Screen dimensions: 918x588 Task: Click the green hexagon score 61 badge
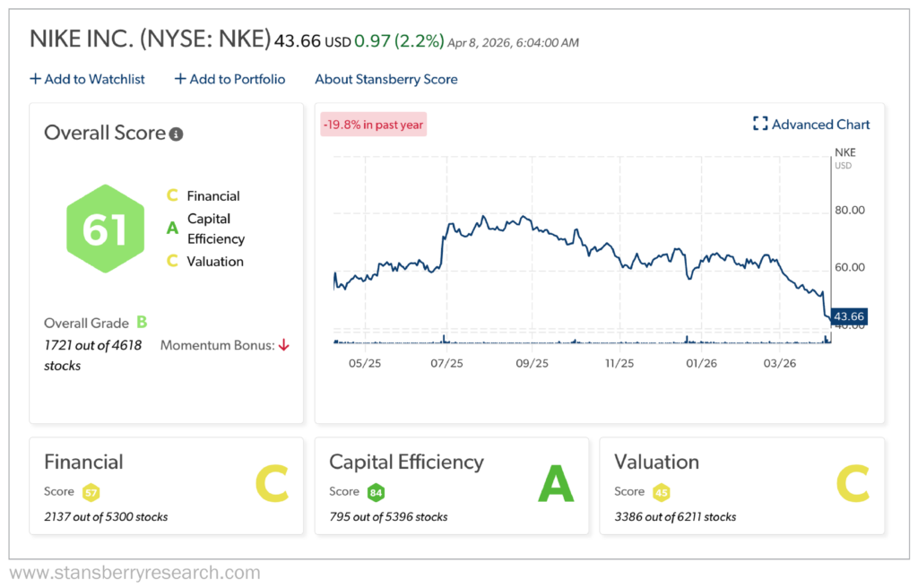coord(106,229)
